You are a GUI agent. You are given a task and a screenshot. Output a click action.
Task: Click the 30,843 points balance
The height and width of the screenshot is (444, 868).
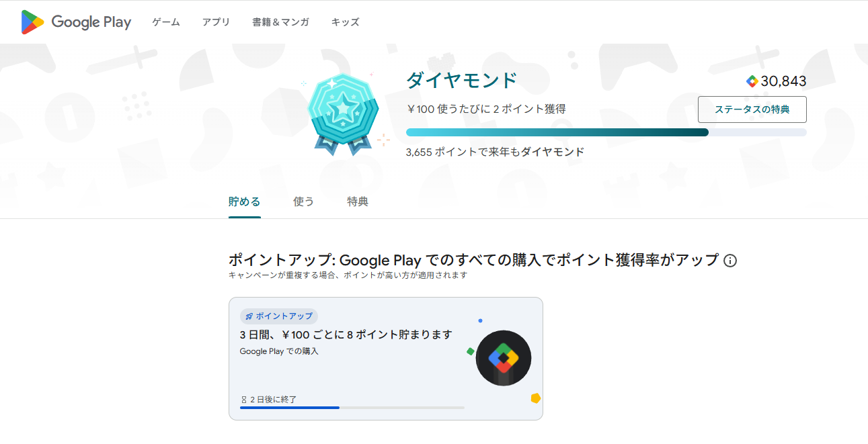pyautogui.click(x=783, y=81)
